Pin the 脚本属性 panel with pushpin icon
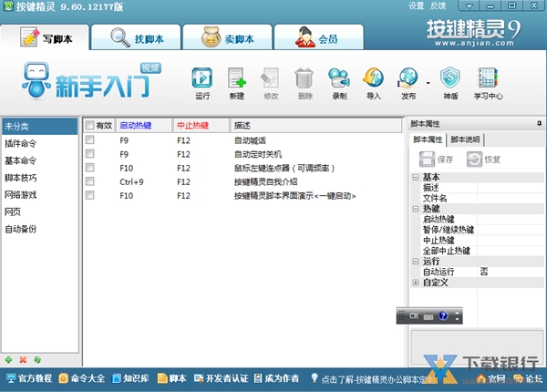 pos(540,124)
